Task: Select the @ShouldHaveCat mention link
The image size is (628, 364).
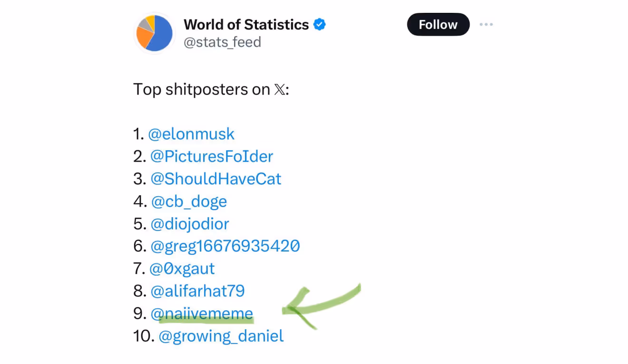Action: tap(216, 179)
